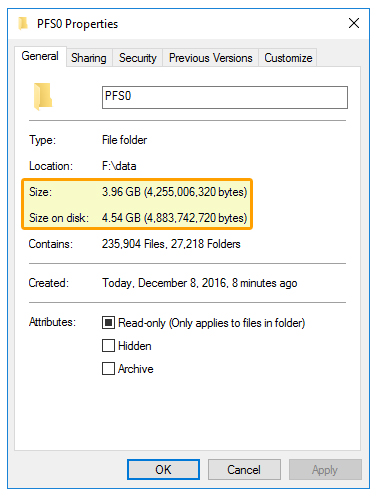Click the 'File folder' type value

[x=124, y=140]
